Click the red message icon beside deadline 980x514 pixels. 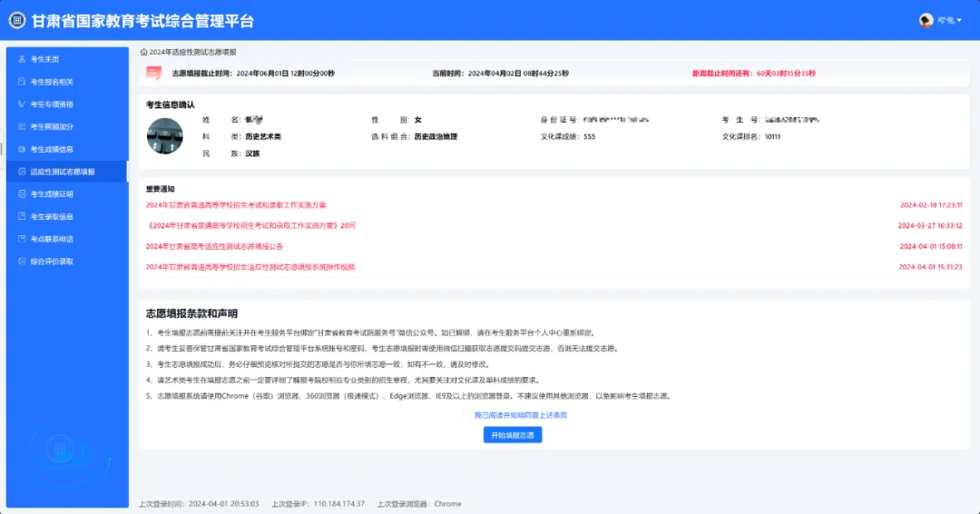click(x=154, y=74)
